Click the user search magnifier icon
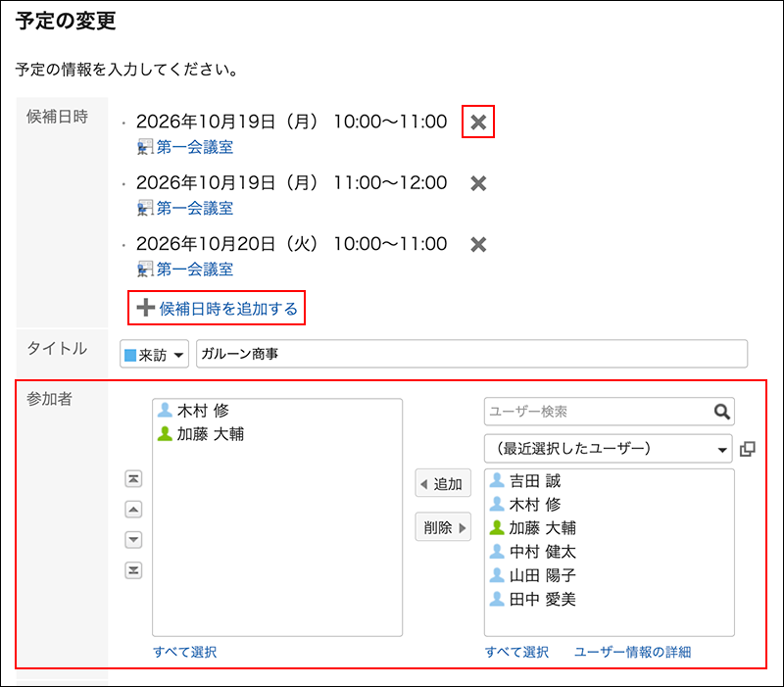Screen dimensions: 784x687 (x=721, y=412)
